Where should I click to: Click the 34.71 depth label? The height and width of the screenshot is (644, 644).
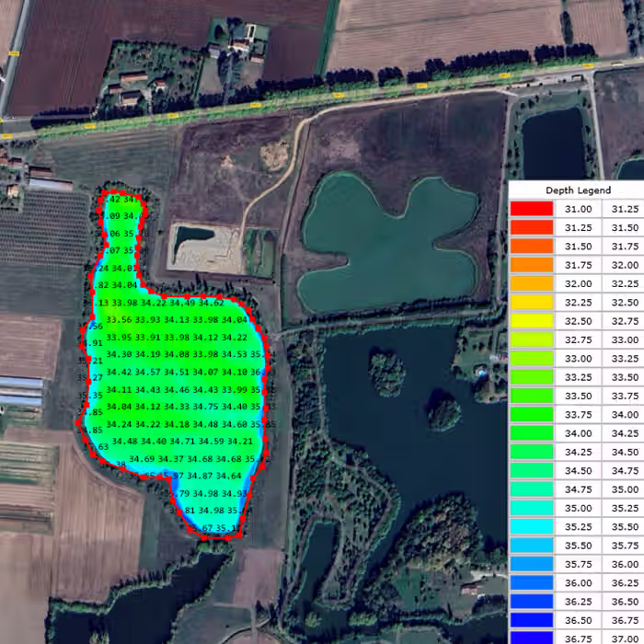click(x=182, y=442)
